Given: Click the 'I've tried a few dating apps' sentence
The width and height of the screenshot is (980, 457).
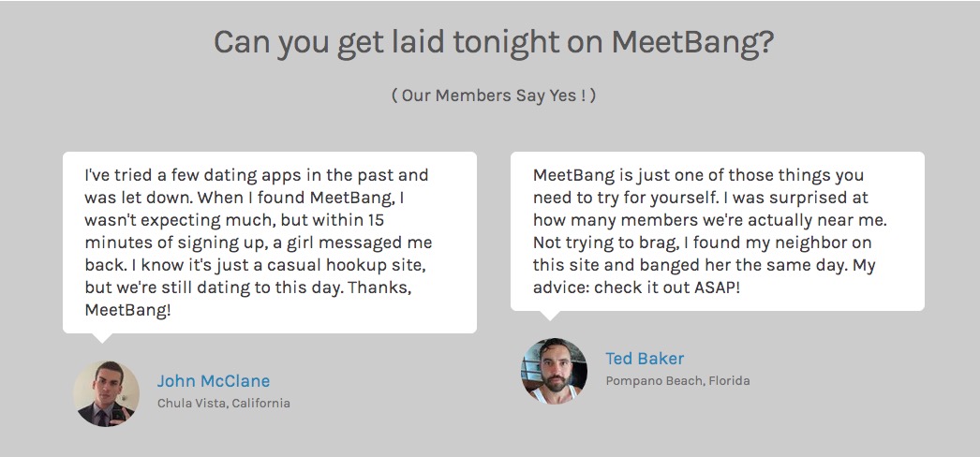Looking at the screenshot, I should click(257, 186).
